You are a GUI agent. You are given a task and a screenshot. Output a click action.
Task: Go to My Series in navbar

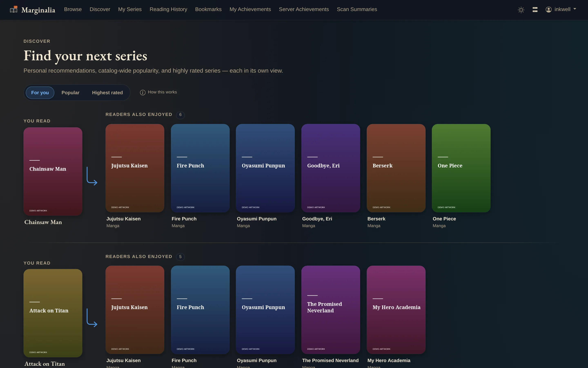click(x=130, y=9)
